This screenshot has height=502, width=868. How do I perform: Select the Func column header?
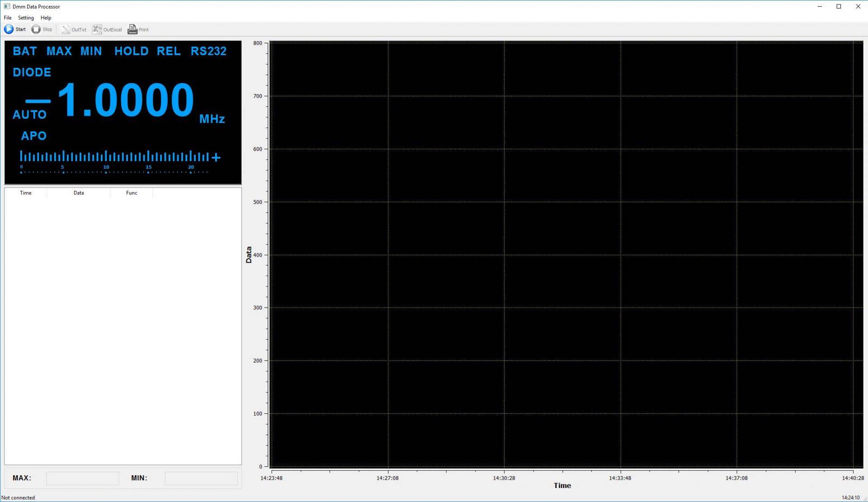tap(132, 193)
